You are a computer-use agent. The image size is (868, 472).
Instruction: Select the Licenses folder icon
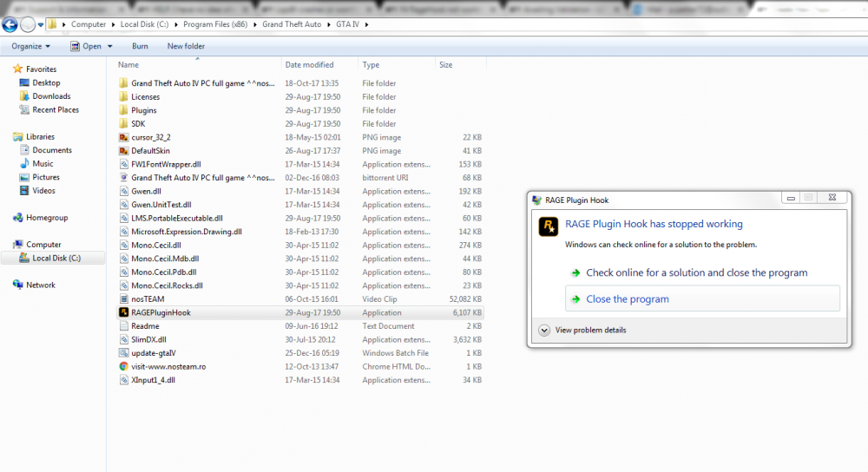coord(123,96)
